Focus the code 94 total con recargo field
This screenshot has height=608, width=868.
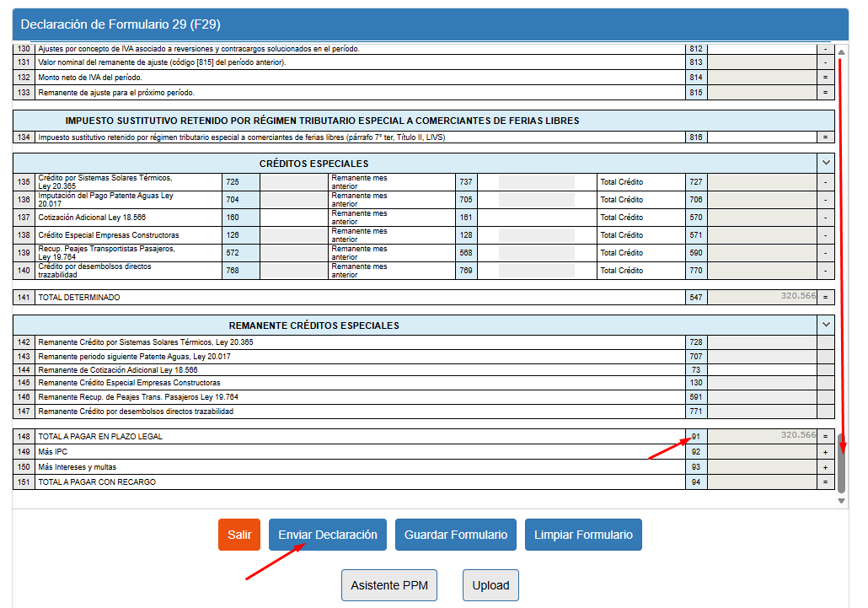(763, 482)
